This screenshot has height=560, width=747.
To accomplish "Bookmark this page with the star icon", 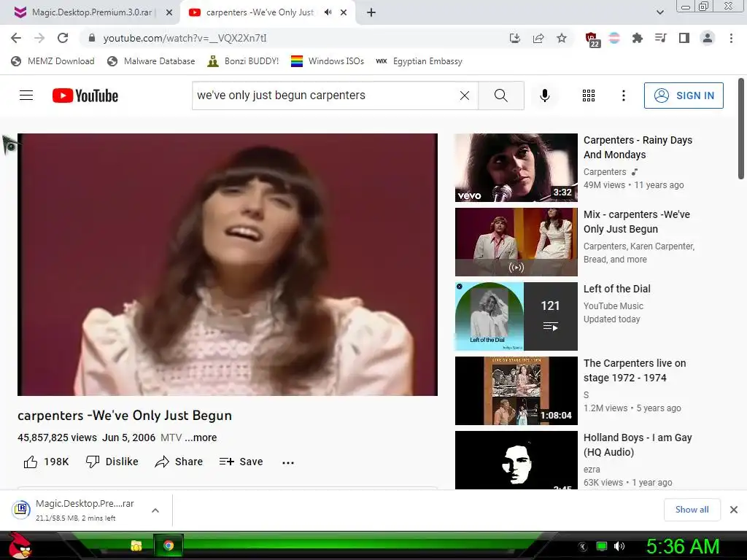I will click(x=562, y=38).
